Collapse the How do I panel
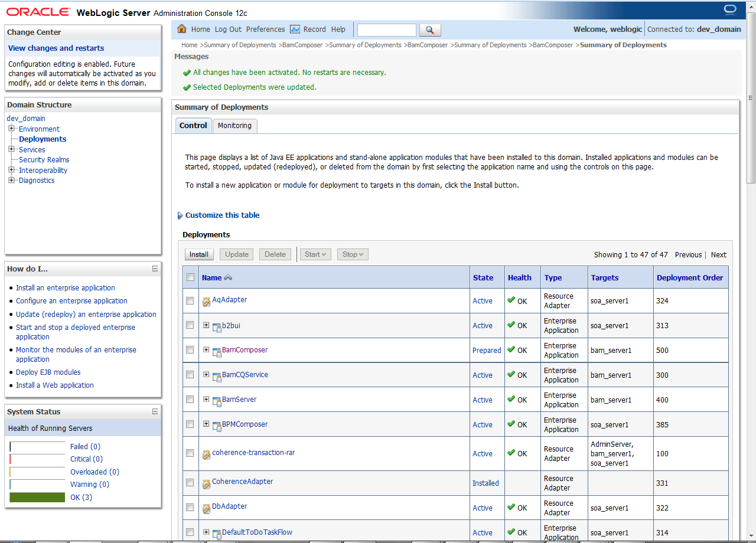This screenshot has width=756, height=543. click(155, 269)
